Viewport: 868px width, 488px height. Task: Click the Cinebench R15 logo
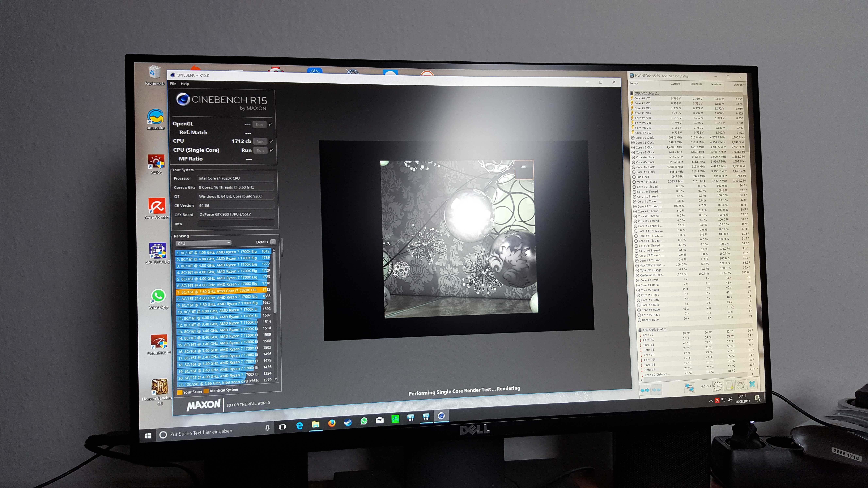[222, 101]
